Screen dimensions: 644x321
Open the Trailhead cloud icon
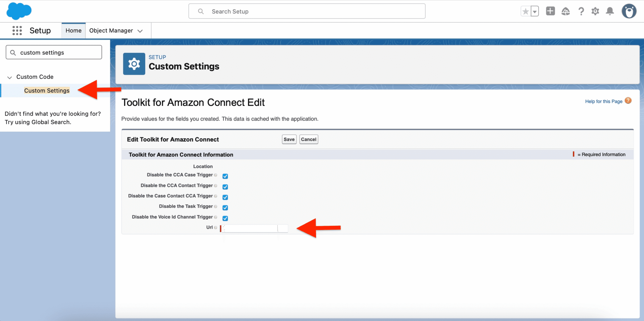[565, 11]
